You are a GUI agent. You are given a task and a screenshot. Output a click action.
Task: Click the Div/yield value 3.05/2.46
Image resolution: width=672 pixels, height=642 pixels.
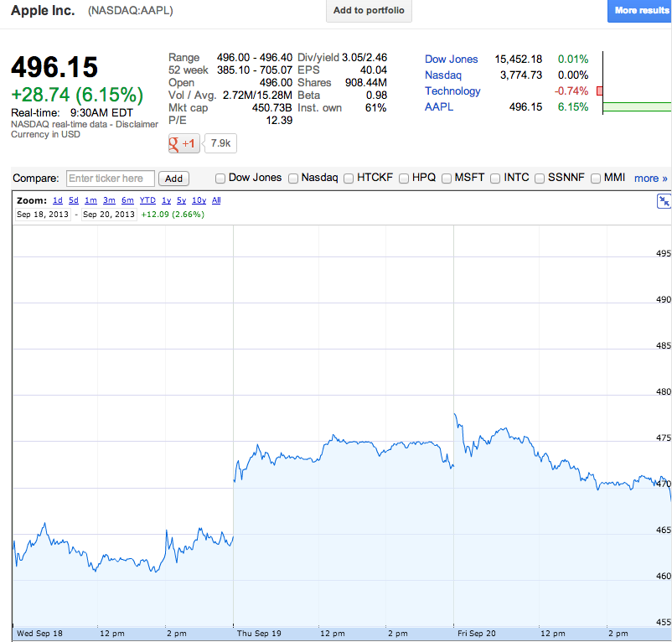pos(364,58)
